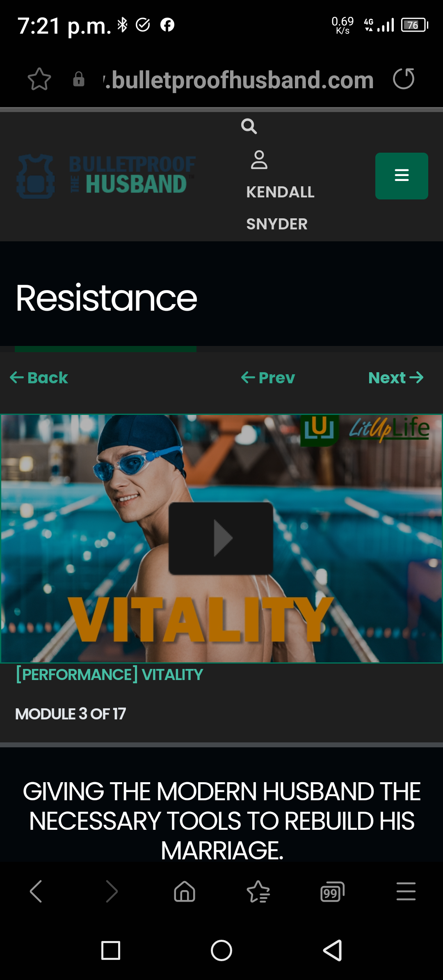Tap the Android home circle button
Viewport: 443px width, 980px height.
pos(221,950)
